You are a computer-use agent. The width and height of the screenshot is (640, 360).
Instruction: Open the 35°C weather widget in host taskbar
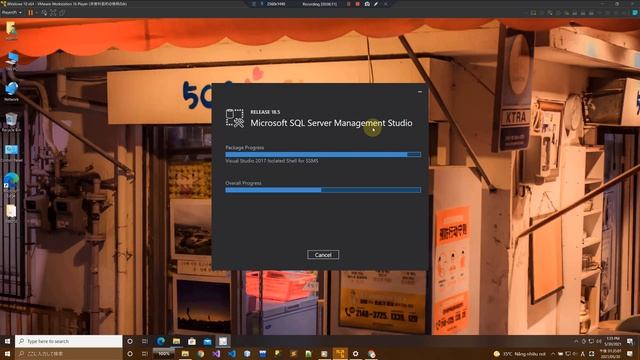[x=520, y=353]
